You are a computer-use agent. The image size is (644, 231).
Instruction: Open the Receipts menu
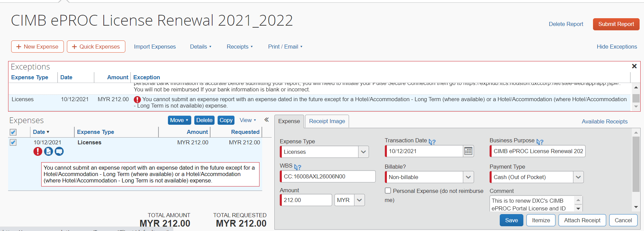[x=240, y=47]
